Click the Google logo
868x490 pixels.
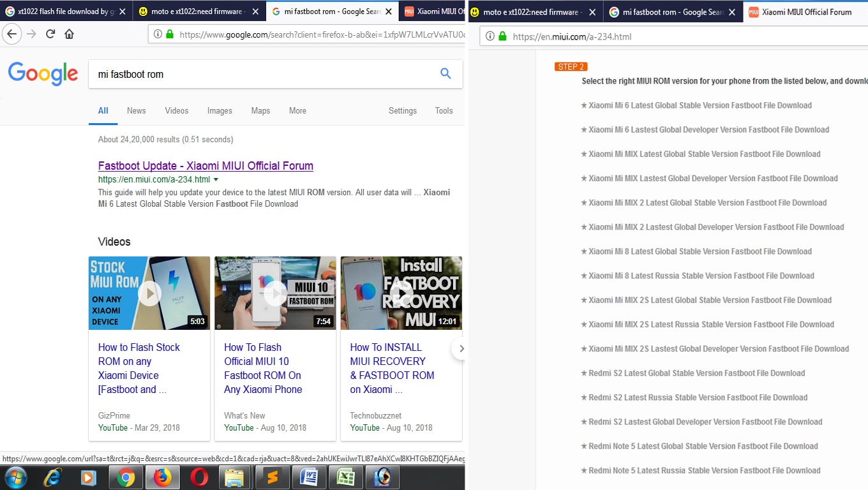pos(43,74)
